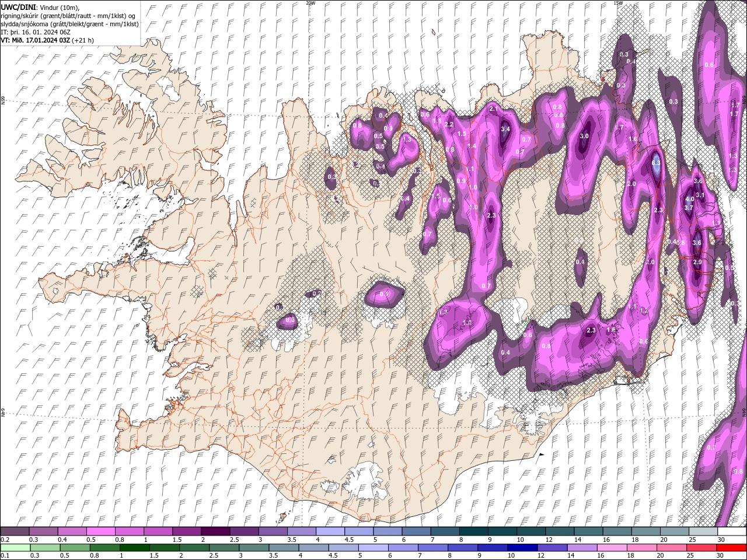Click the 2.9 precipitation value on the map
This screenshot has height=560, width=747.
pyautogui.click(x=697, y=262)
